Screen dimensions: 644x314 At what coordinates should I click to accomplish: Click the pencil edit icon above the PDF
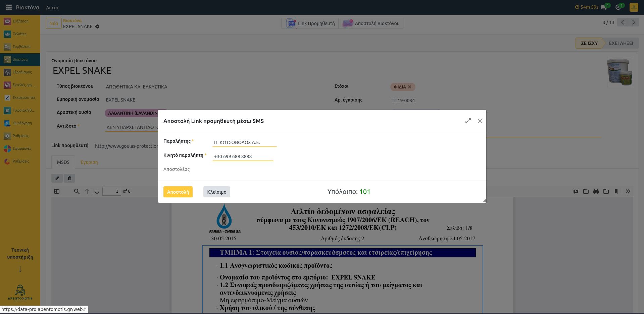point(57,178)
